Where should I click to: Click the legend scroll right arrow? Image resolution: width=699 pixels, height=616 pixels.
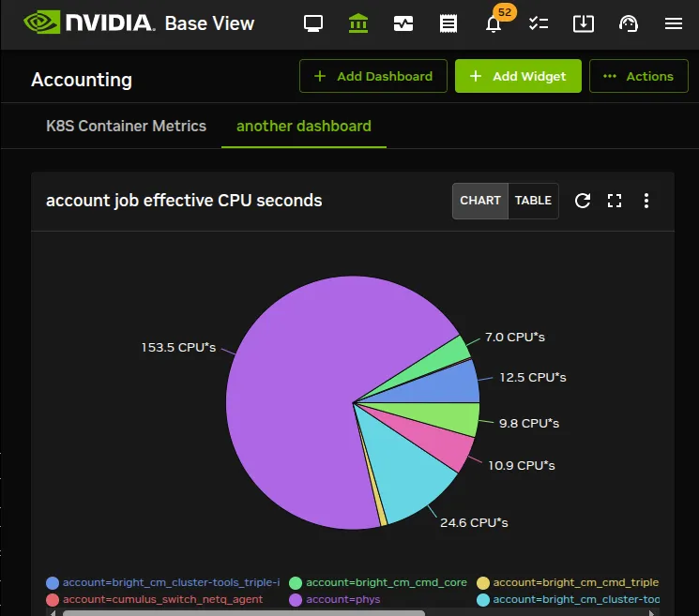651,613
